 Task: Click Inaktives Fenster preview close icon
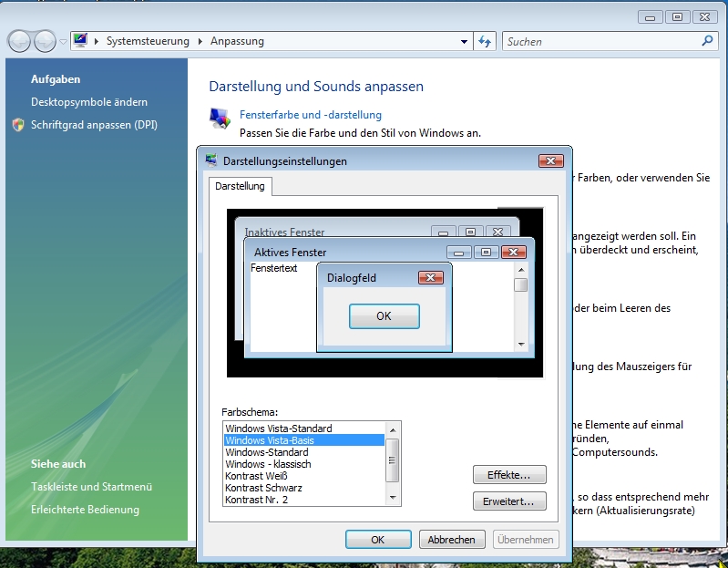tap(497, 232)
